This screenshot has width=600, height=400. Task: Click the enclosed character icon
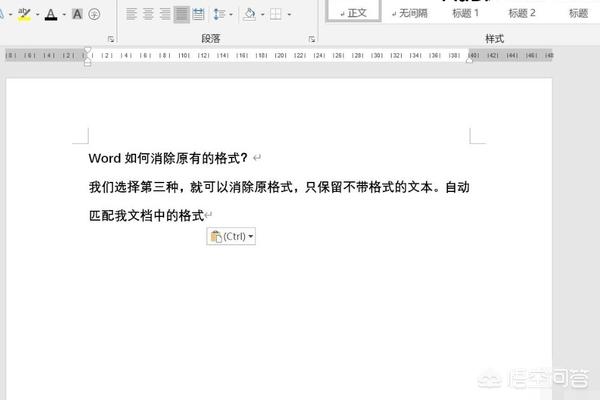click(x=94, y=14)
